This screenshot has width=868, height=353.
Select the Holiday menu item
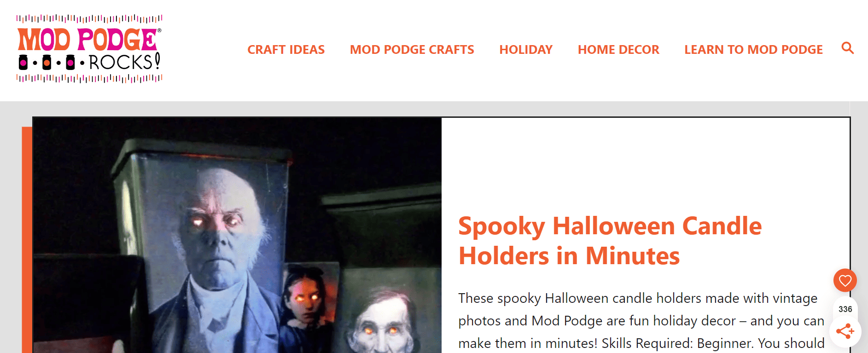[x=526, y=50]
